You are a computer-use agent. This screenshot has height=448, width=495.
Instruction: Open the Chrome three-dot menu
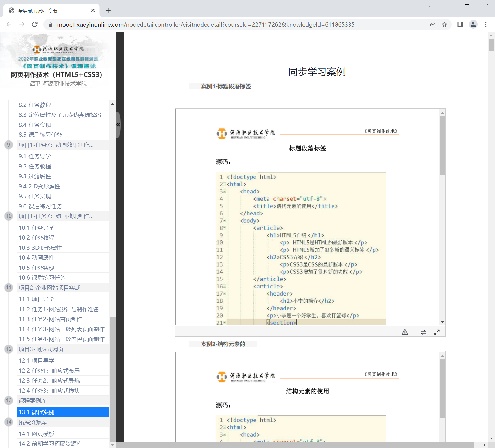click(486, 24)
